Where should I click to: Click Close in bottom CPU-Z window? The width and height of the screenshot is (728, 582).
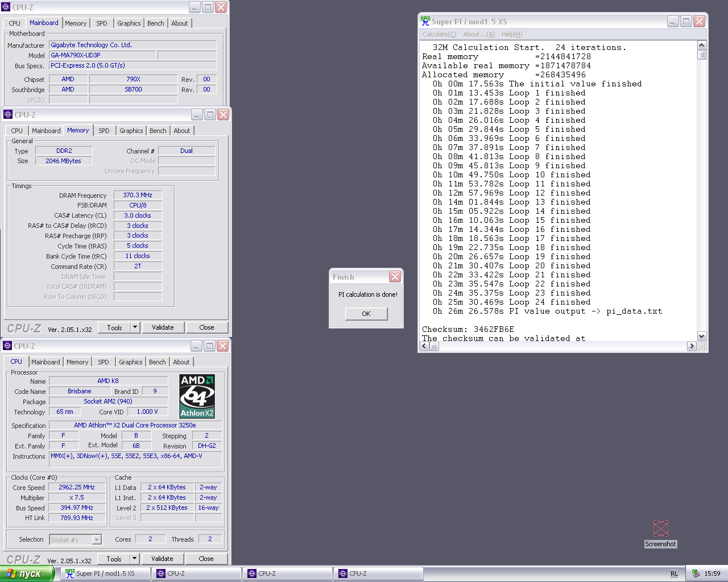[x=206, y=559]
